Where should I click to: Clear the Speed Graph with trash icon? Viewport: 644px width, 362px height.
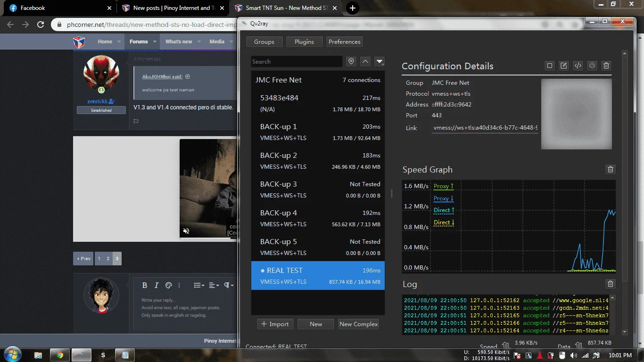(x=611, y=170)
